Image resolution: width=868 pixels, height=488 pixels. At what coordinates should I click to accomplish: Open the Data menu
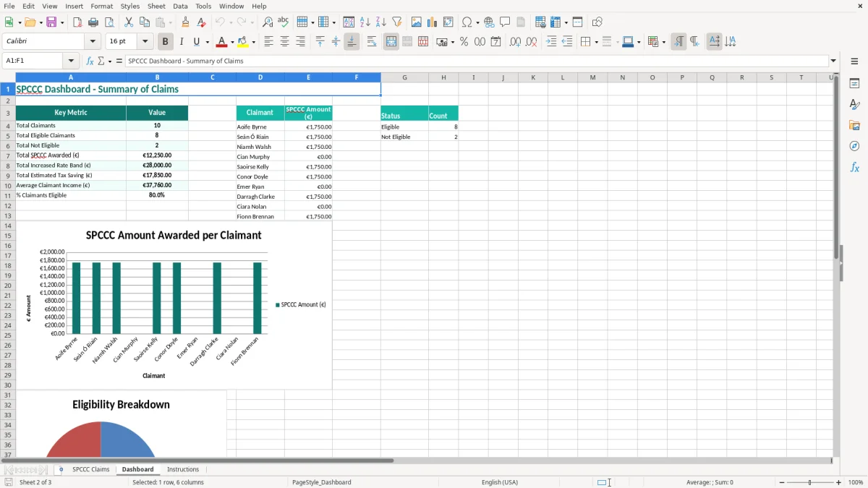tap(180, 6)
